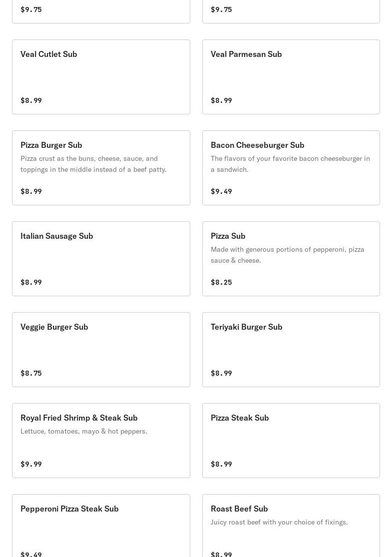
Task: Click the Pizza Sub menu card
Action: click(x=291, y=259)
